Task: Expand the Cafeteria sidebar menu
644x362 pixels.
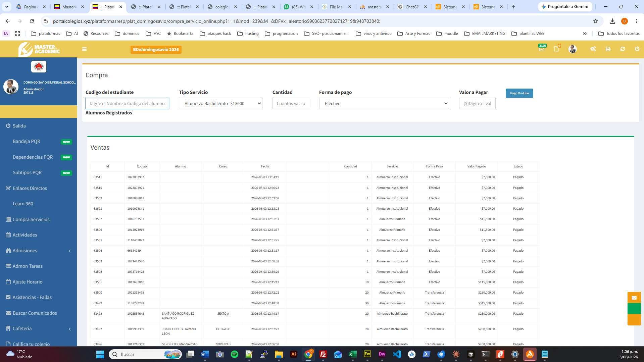Action: tap(39, 328)
